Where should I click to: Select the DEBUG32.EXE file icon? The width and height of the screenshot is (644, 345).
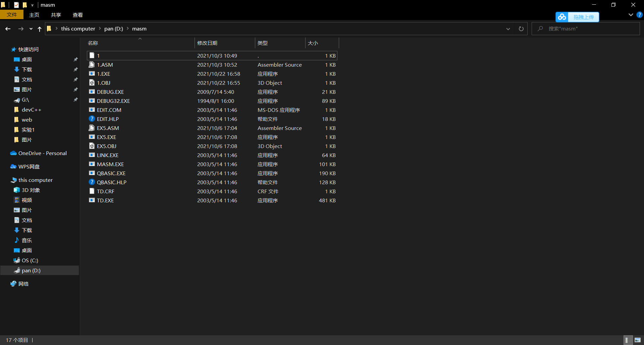(x=92, y=101)
